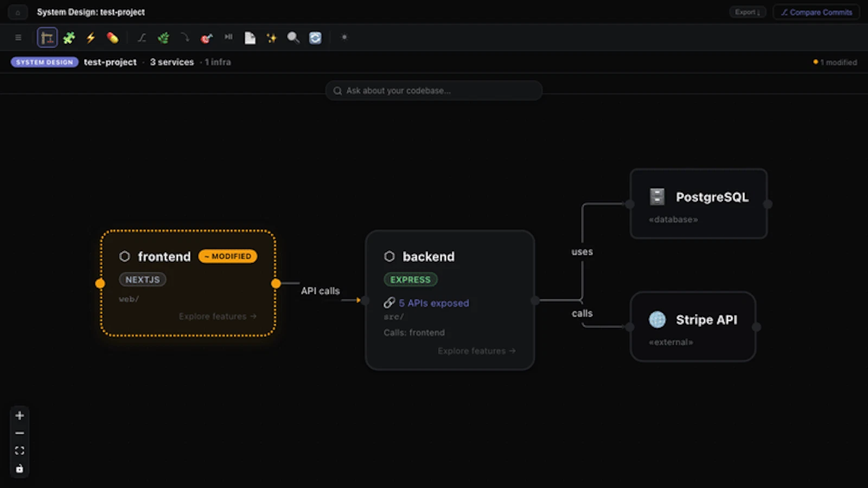Click the Compare Commits button
The width and height of the screenshot is (868, 488).
(x=816, y=12)
